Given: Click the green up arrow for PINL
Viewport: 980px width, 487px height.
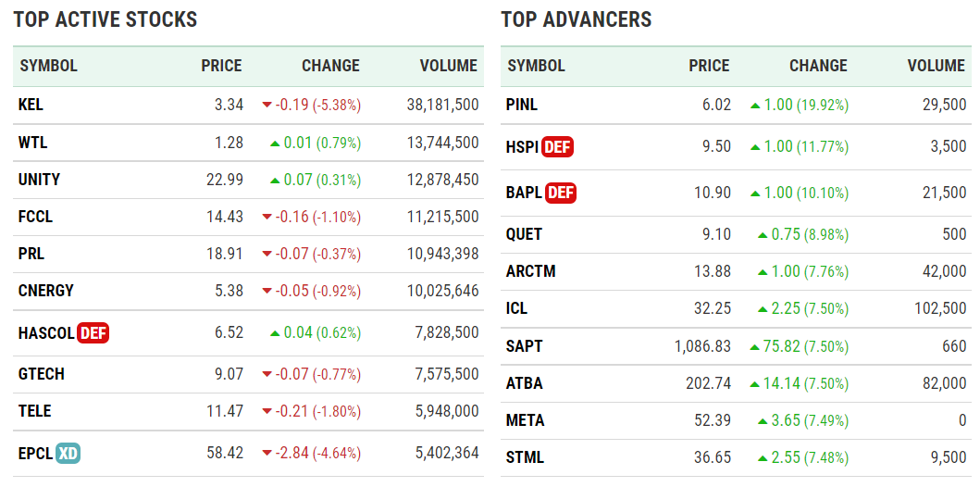Looking at the screenshot, I should (x=755, y=106).
